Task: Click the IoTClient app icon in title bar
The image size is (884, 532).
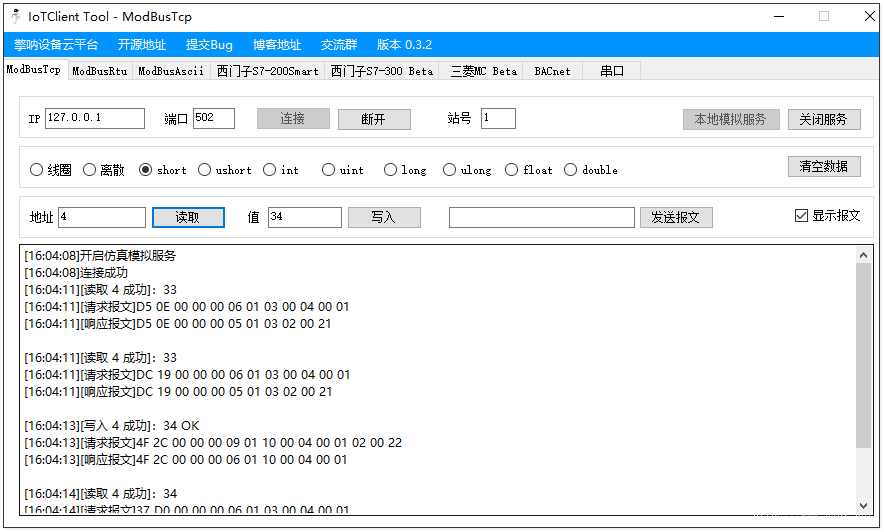Action: (16, 16)
